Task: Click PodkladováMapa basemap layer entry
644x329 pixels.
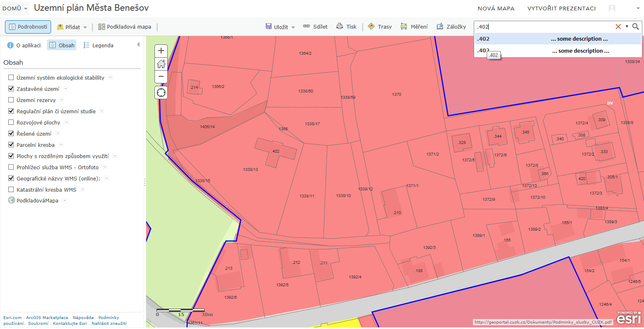Action: (x=37, y=201)
